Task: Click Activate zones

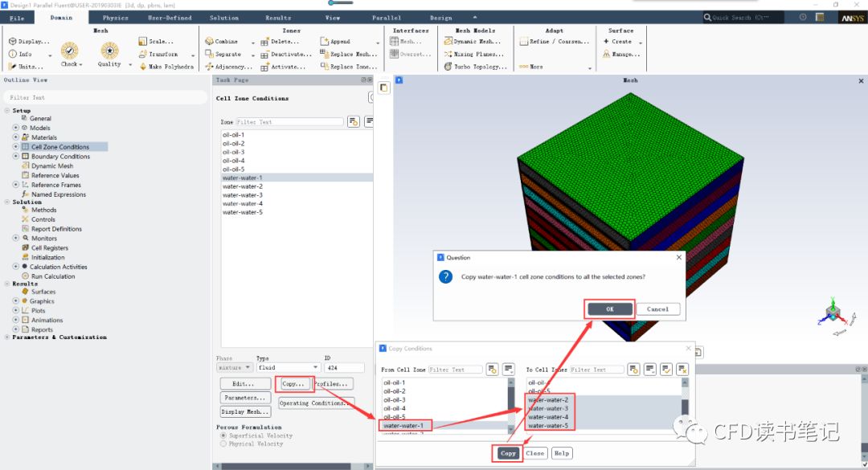Action: (x=283, y=67)
